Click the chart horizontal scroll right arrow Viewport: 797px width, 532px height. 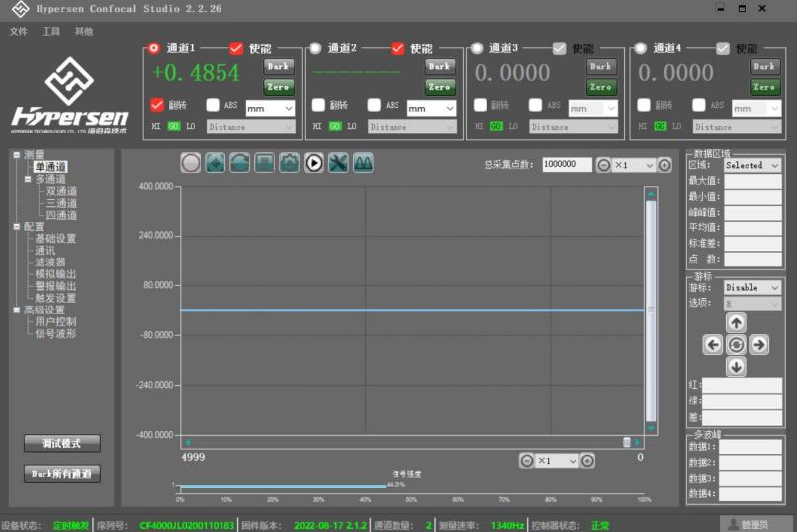(637, 442)
